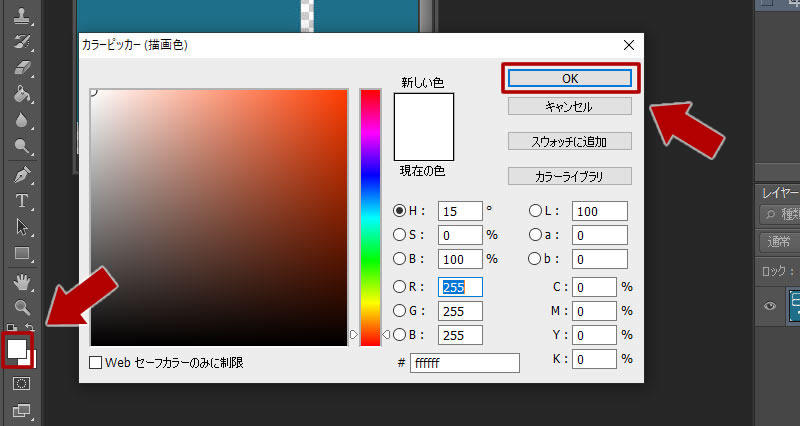Select the H hue radio button
This screenshot has height=426, width=800.
tap(399, 210)
